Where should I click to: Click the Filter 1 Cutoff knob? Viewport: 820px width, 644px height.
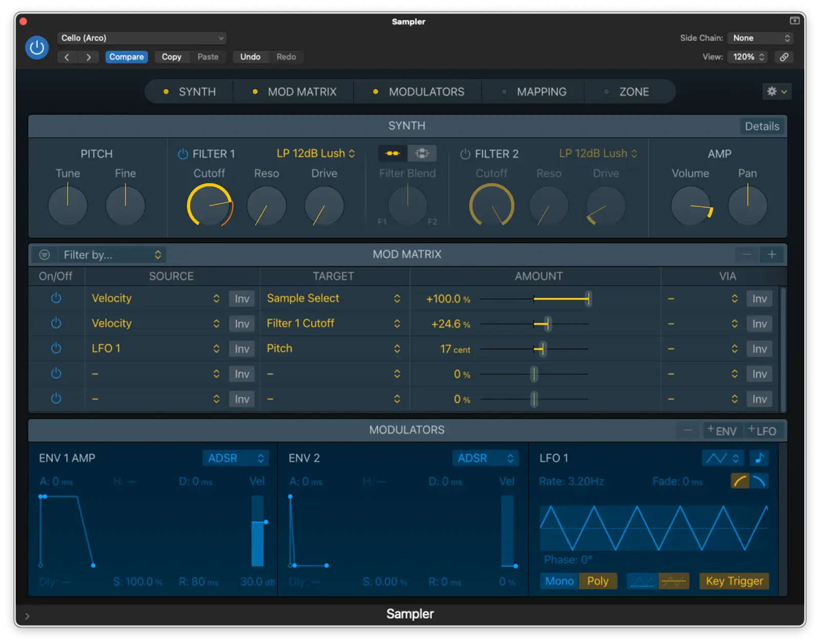pyautogui.click(x=210, y=205)
